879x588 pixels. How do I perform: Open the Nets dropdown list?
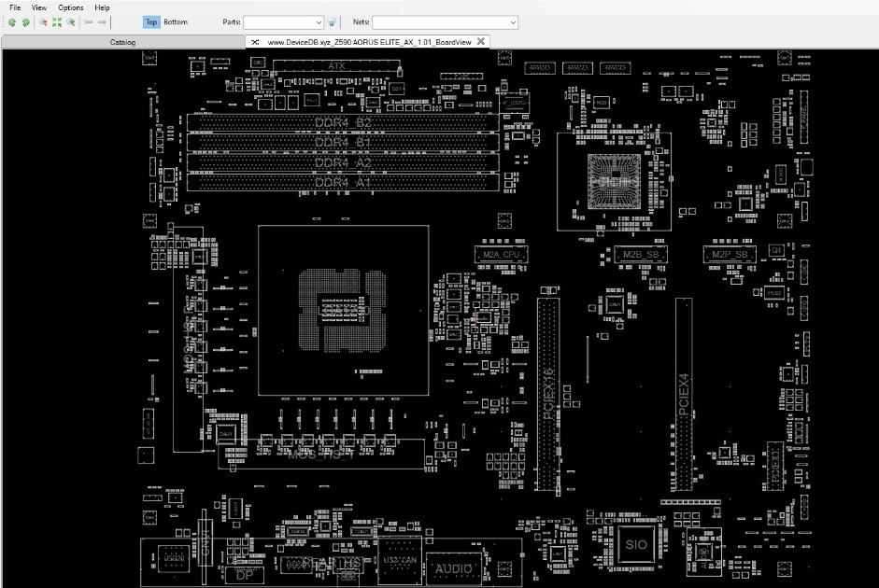pyautogui.click(x=513, y=22)
